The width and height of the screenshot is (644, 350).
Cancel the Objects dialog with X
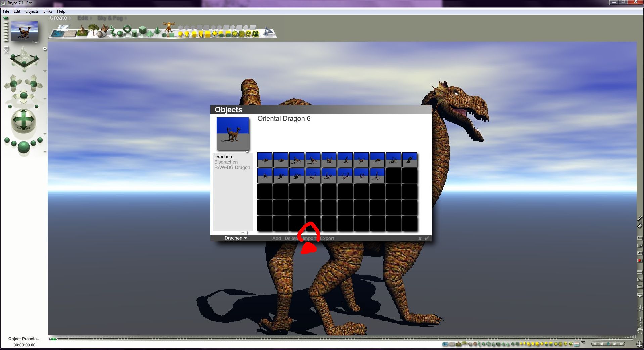coord(420,238)
